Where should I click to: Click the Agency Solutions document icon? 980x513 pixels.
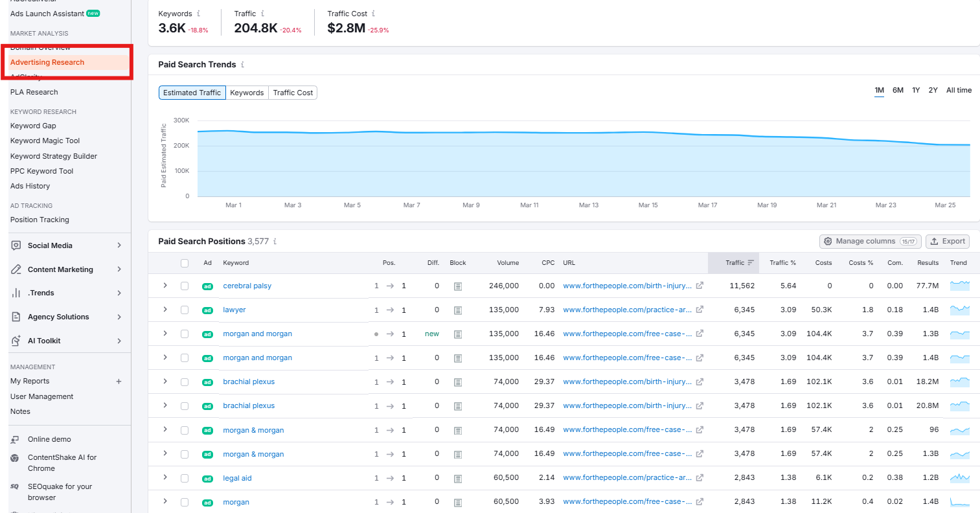point(16,317)
